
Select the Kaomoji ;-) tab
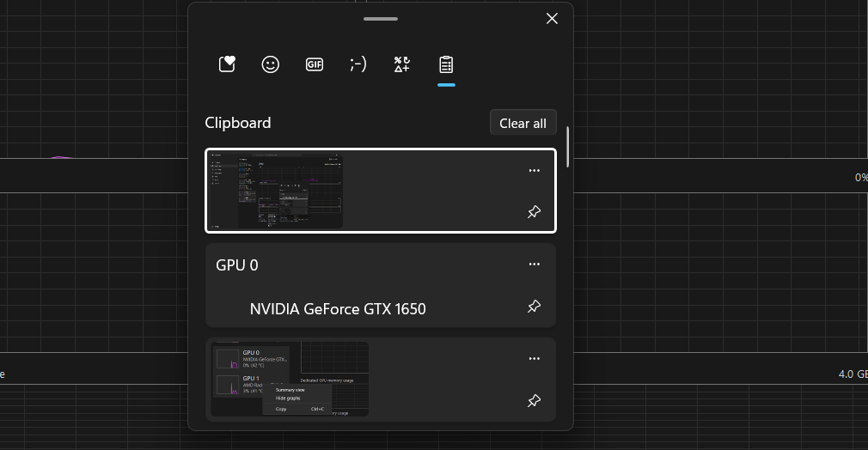(x=358, y=64)
